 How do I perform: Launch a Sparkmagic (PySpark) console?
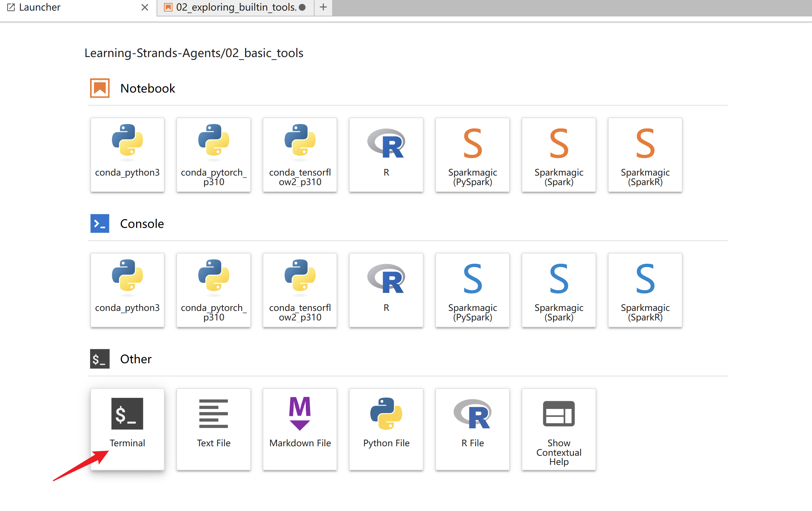[x=473, y=290]
